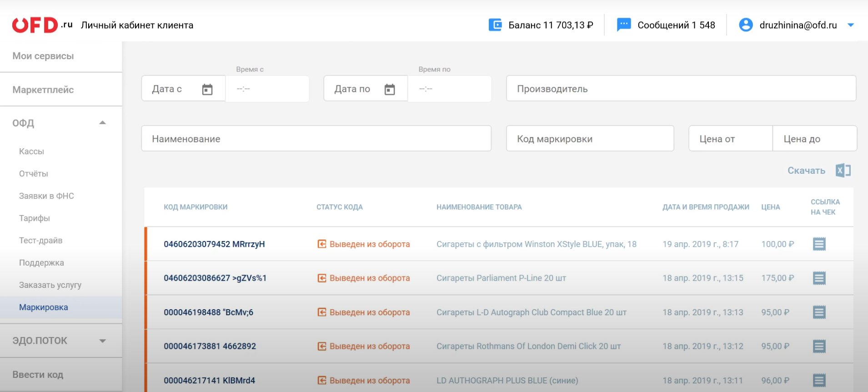Click the price 175,00 ₽

click(778, 278)
